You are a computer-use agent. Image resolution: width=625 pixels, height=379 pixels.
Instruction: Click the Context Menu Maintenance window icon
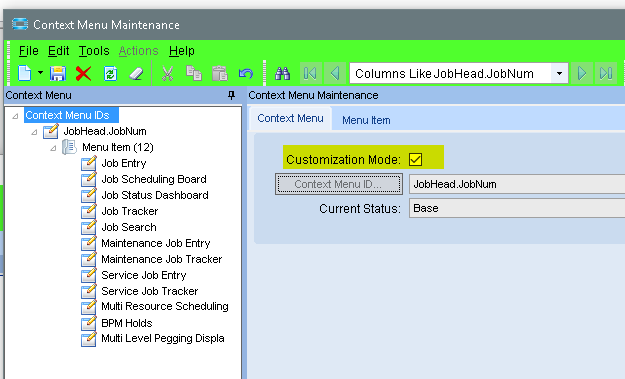(x=20, y=24)
